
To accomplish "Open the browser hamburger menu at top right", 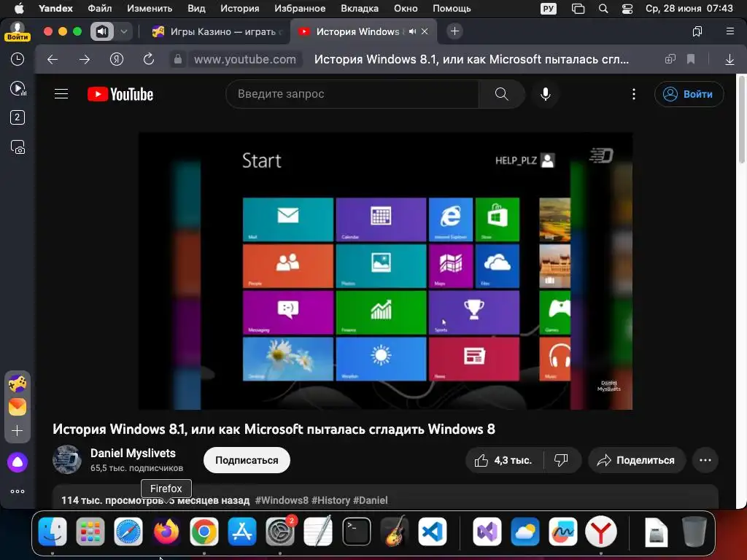I will (729, 31).
